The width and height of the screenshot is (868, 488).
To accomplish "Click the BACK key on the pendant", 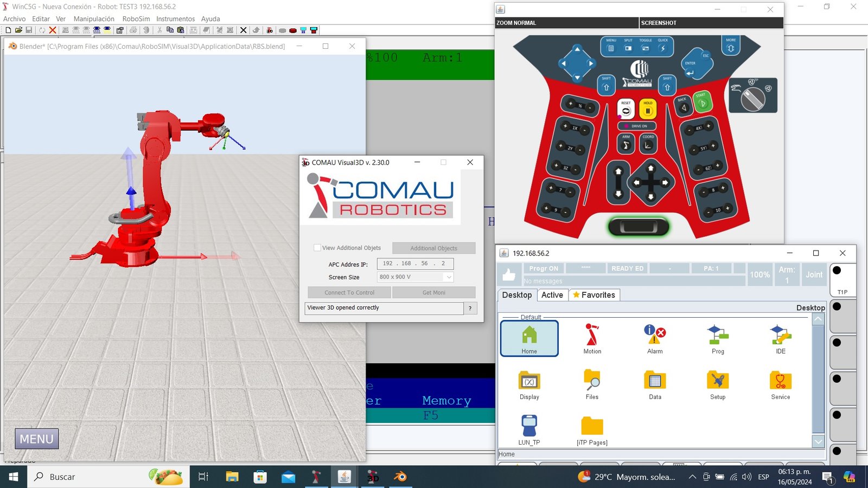I will 683,106.
